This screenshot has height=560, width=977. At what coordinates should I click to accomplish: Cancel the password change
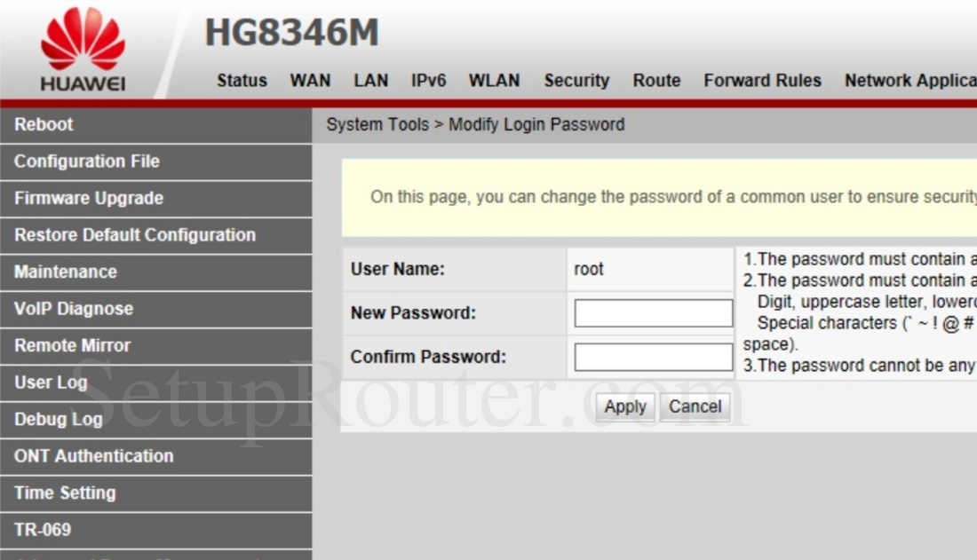pyautogui.click(x=695, y=406)
